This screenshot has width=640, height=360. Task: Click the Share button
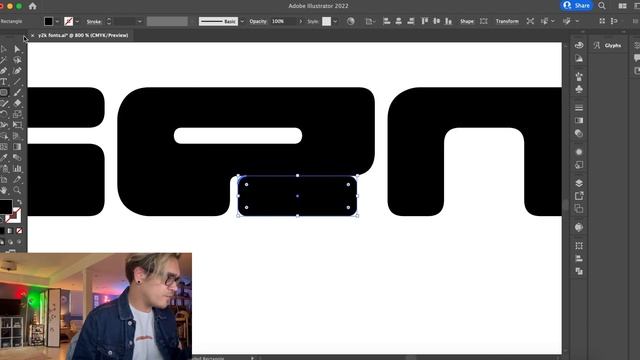click(576, 5)
